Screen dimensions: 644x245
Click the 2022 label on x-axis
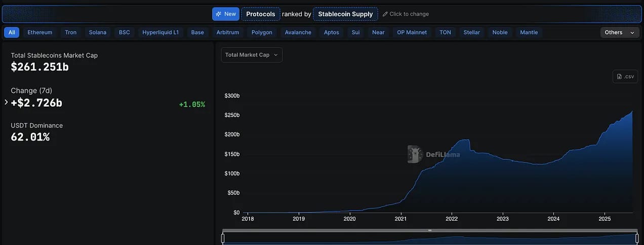coord(452,219)
